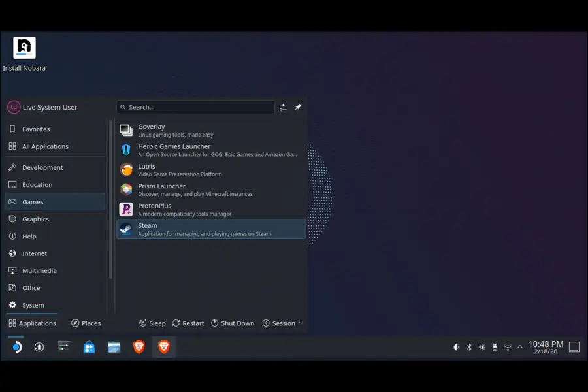Switch to the Places tab

(86, 323)
